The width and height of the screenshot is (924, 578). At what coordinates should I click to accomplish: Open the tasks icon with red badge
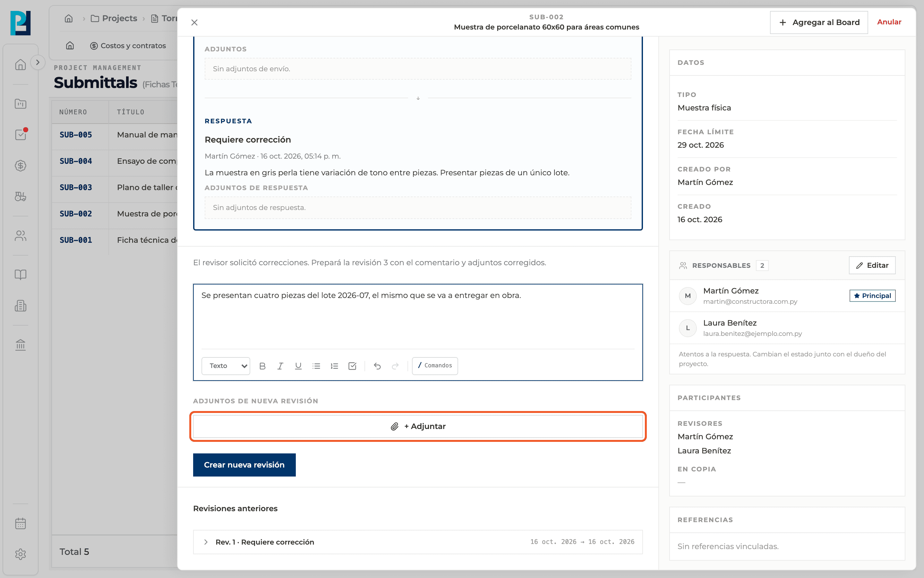coord(21,135)
